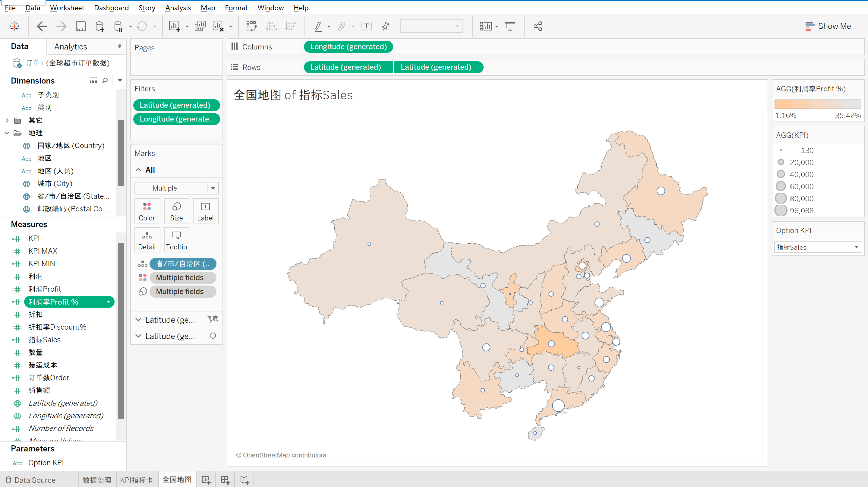868x487 pixels.
Task: Click the Presentation Mode icon
Action: tap(510, 26)
